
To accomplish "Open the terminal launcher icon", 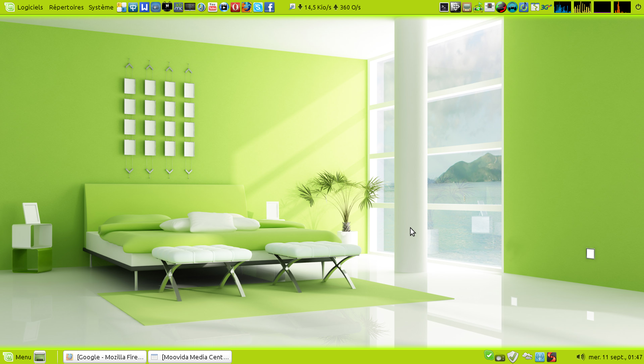I will point(444,7).
